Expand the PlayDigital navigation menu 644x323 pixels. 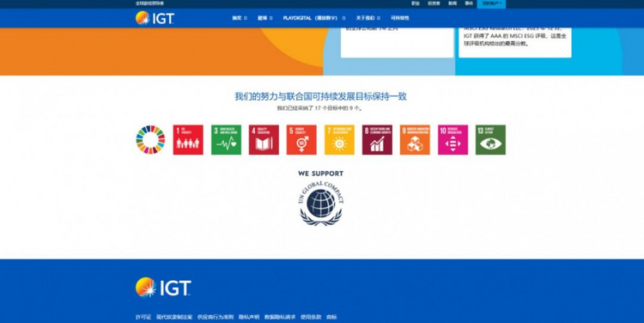click(x=313, y=18)
